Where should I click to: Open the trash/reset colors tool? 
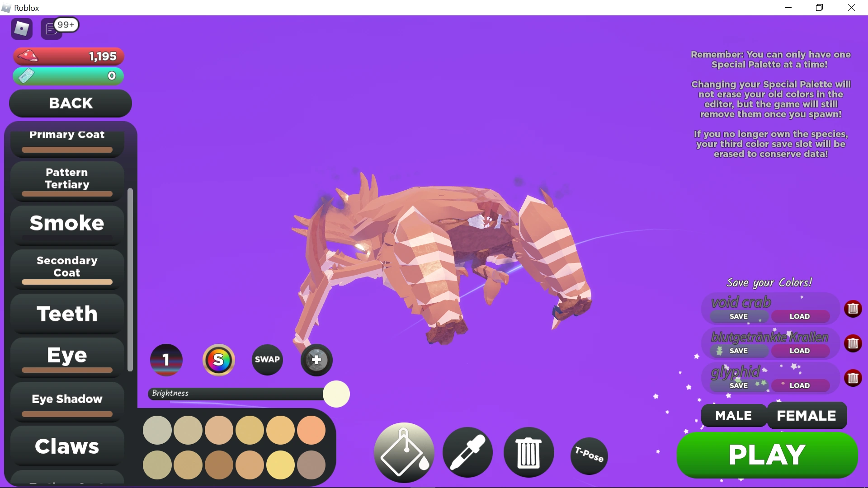click(528, 452)
